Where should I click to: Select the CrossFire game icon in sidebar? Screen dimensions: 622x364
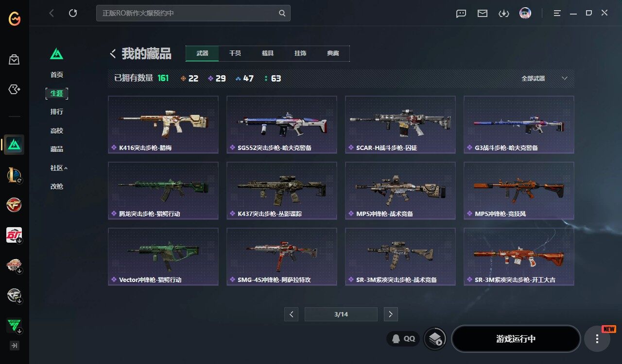(14, 205)
